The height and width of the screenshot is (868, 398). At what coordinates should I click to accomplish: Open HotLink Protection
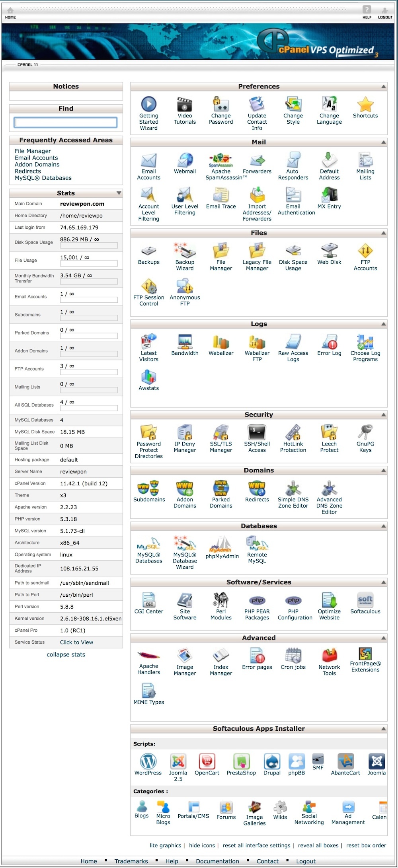[293, 432]
